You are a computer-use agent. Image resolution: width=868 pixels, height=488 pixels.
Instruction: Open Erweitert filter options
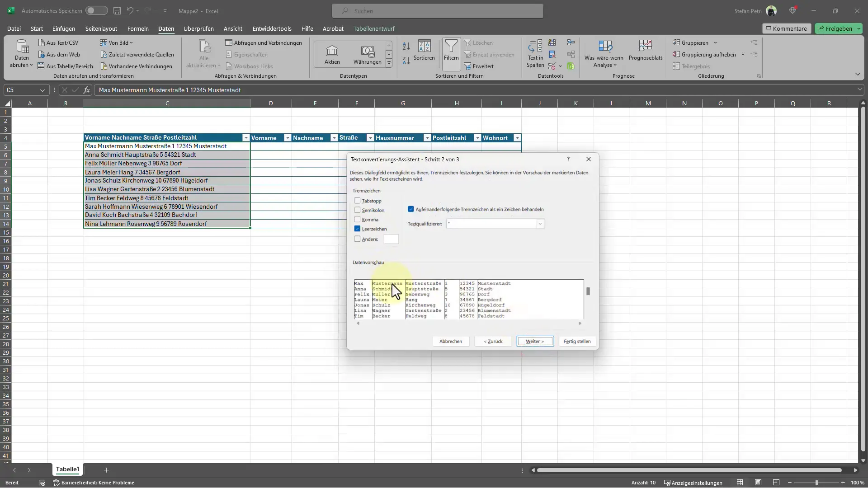click(479, 66)
